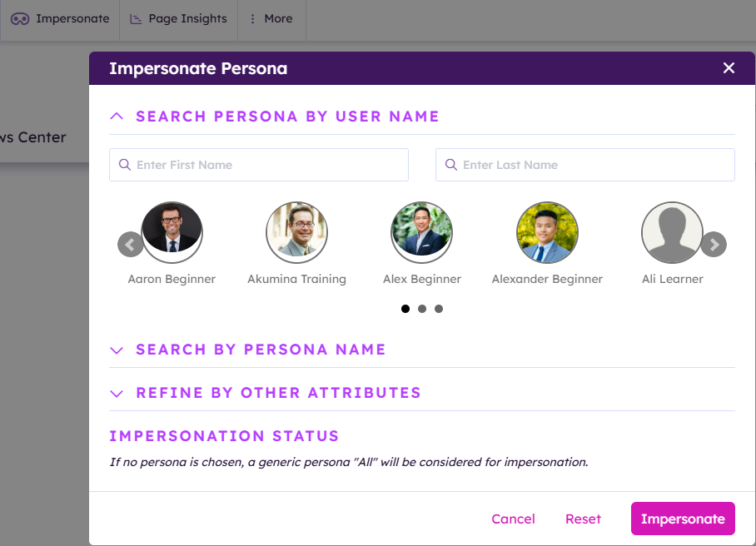
Task: Click the Enter Last Name field
Action: [x=585, y=165]
